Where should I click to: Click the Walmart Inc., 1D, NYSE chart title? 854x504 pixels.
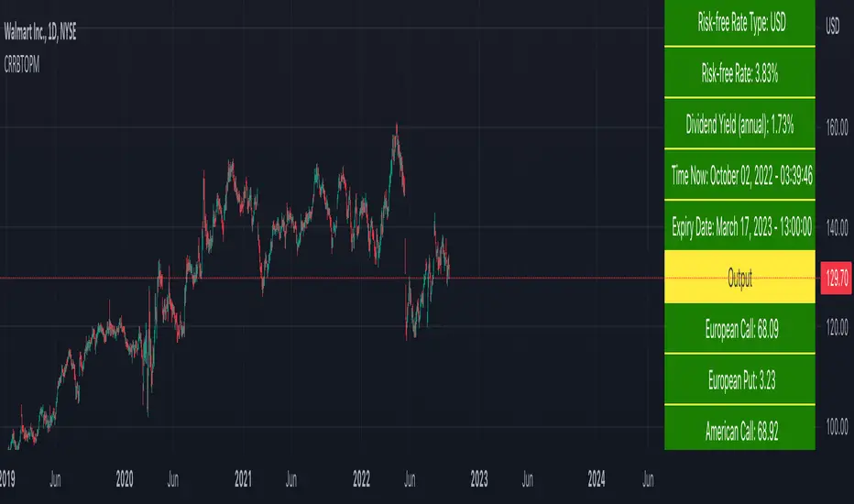click(x=39, y=32)
